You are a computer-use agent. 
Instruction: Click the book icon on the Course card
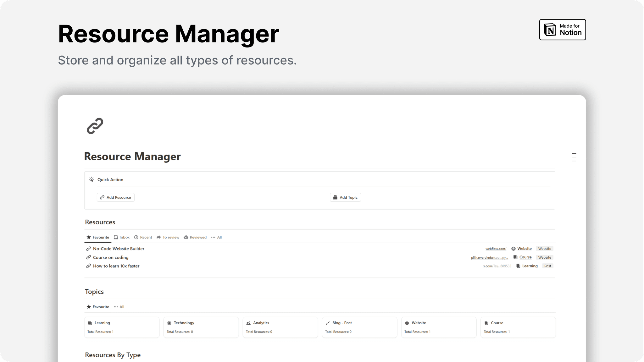click(486, 323)
